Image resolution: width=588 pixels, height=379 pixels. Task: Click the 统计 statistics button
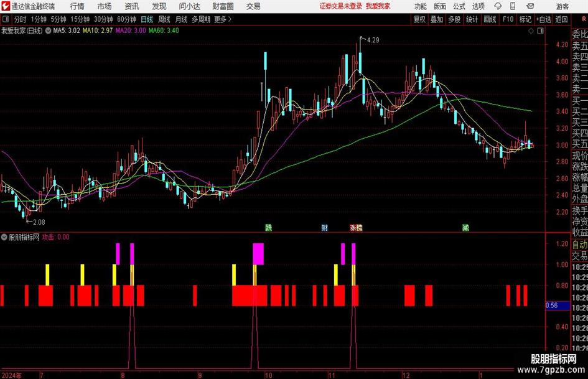tap(472, 19)
